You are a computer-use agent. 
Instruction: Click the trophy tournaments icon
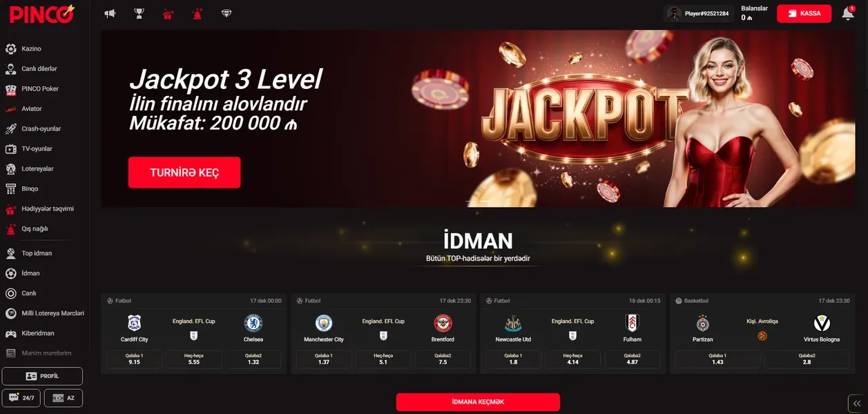click(139, 13)
